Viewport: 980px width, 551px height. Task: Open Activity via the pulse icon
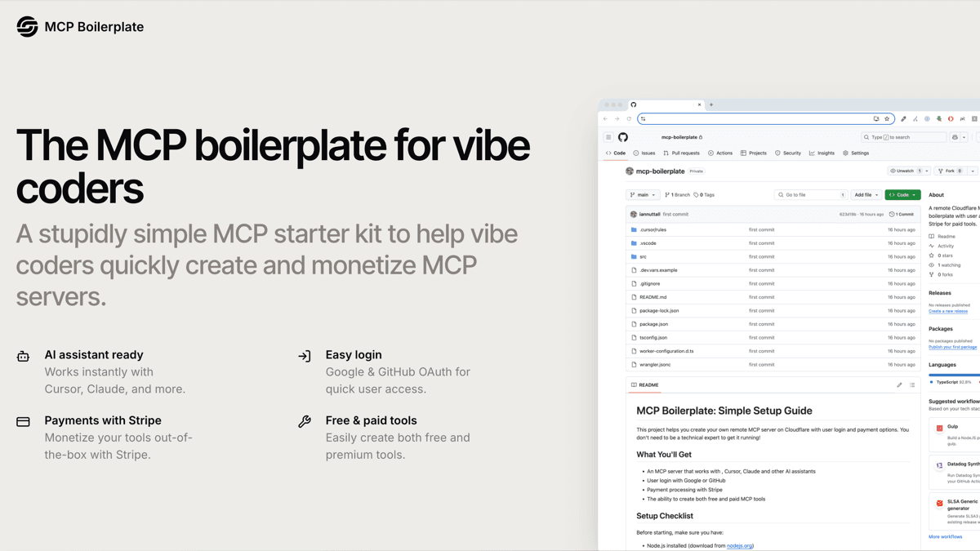coord(931,246)
